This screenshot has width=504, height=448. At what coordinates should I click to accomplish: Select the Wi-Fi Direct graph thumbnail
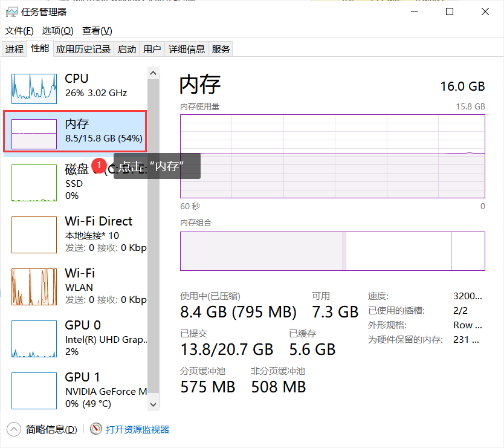point(34,235)
